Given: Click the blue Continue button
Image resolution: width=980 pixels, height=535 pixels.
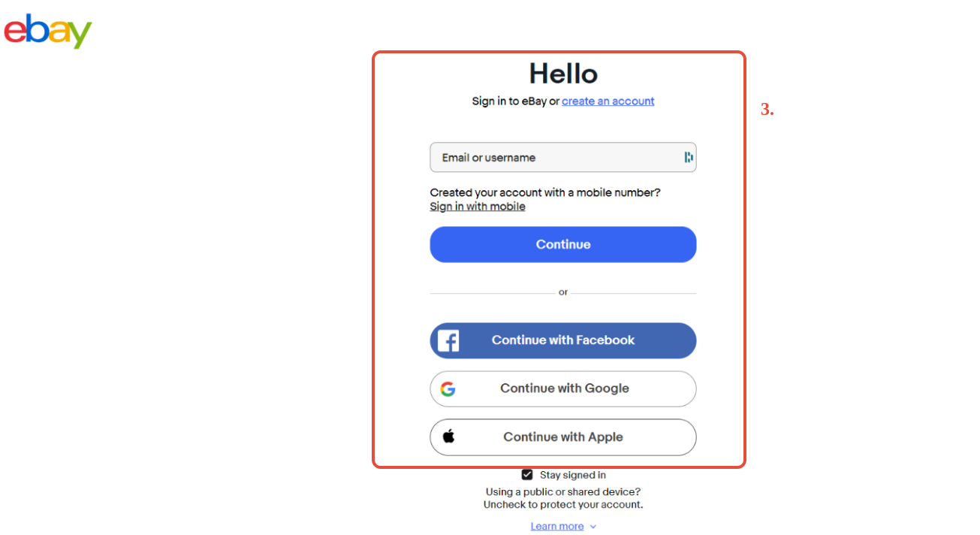Looking at the screenshot, I should click(x=563, y=244).
